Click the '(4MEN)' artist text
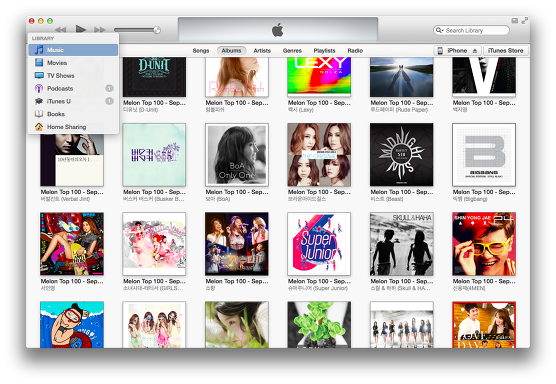 point(475,289)
